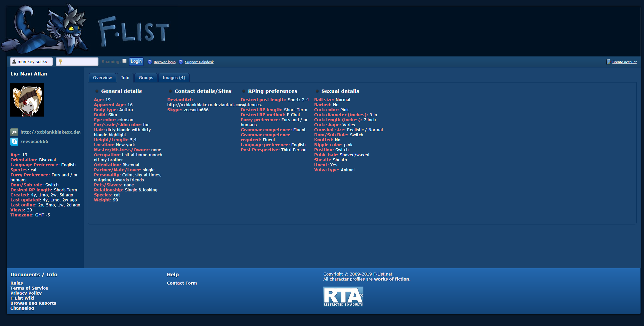Click the Copyright 2009-2019 F-List.net text
The image size is (644, 326).
click(358, 274)
